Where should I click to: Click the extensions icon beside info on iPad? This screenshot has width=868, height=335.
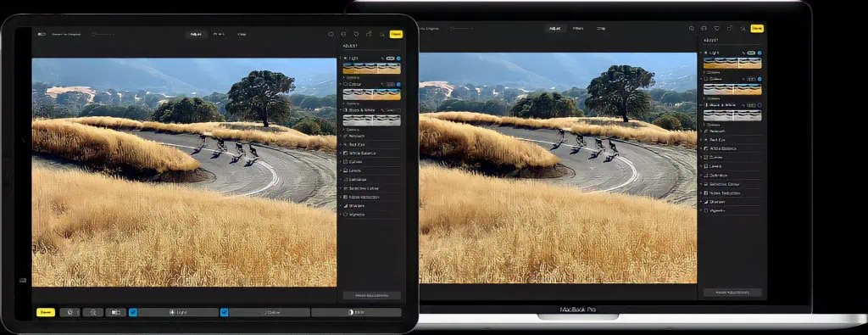point(343,34)
